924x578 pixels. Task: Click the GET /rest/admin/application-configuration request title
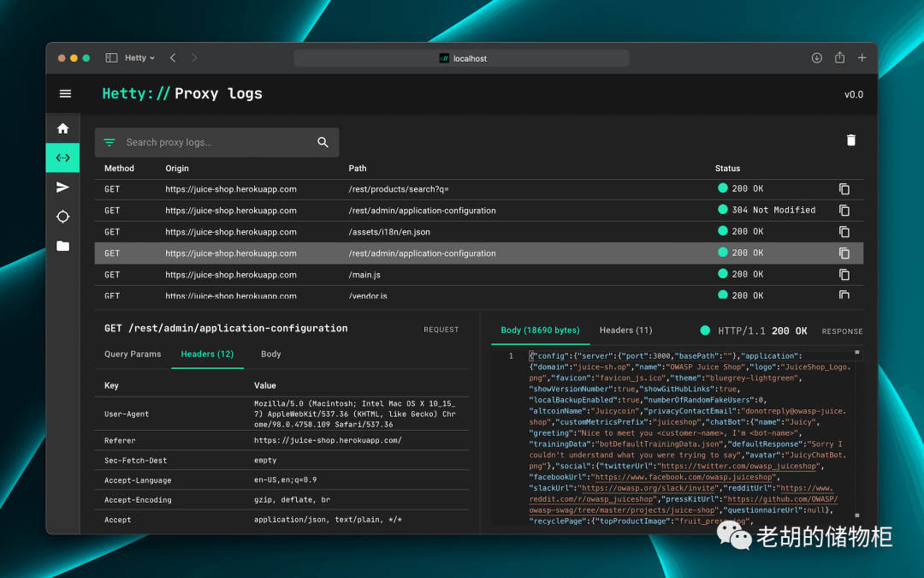(226, 329)
